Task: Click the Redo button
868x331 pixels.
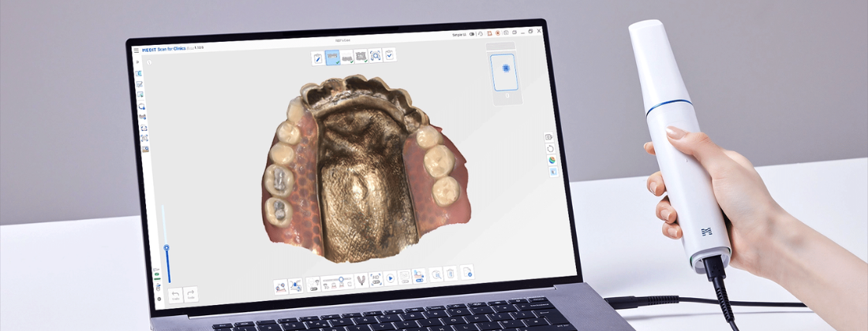Action: (x=190, y=295)
